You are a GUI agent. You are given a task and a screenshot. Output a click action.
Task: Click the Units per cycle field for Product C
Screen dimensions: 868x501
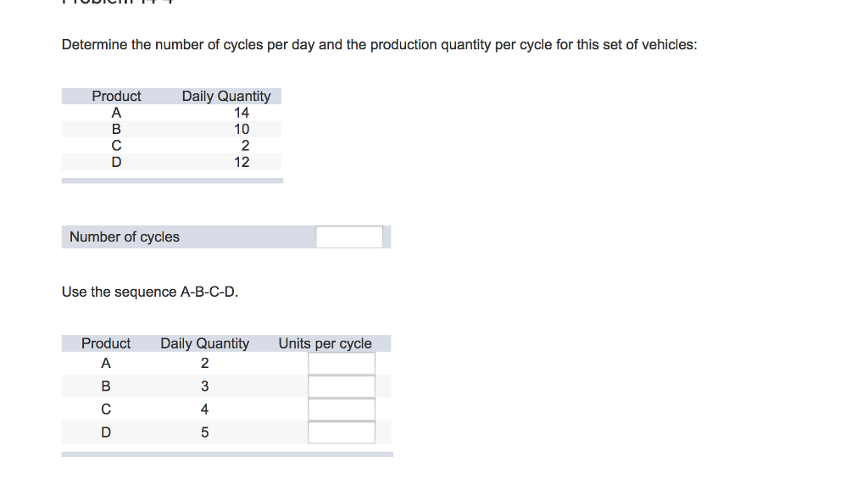point(342,409)
